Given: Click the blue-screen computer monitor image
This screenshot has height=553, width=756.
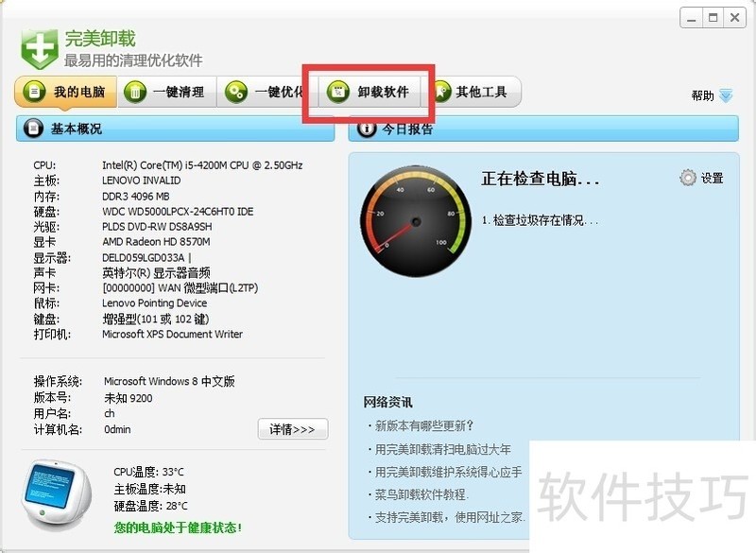Looking at the screenshot, I should click(57, 495).
